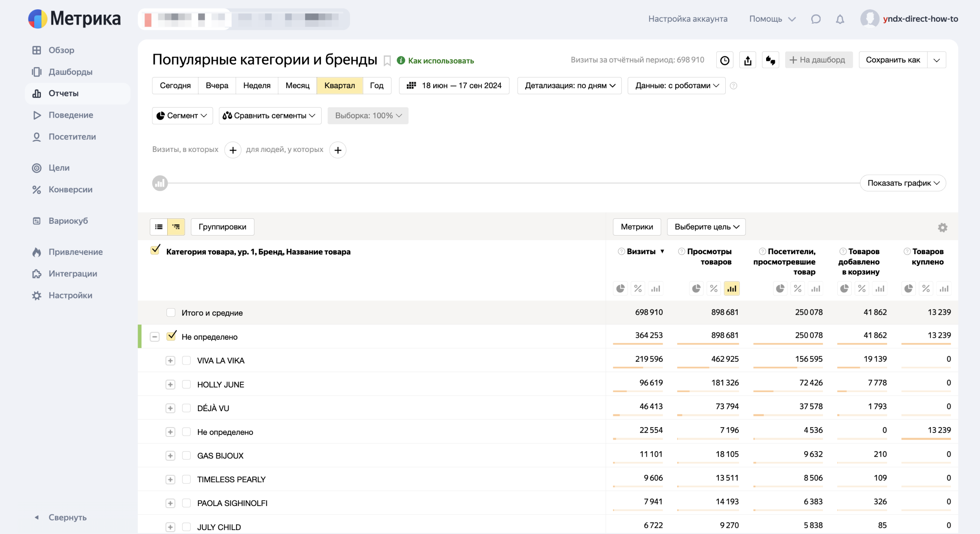Click the export report icon

coord(747,60)
